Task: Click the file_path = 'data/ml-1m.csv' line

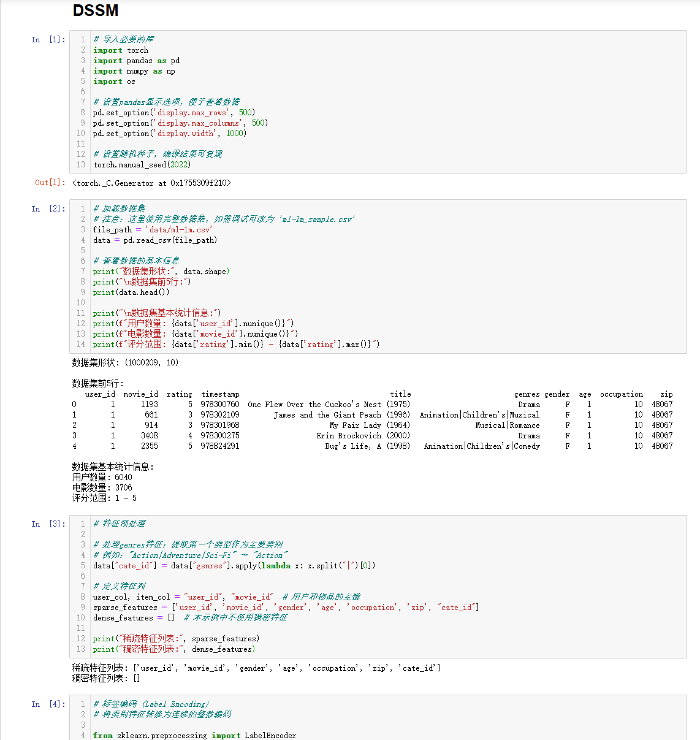Action: point(153,230)
